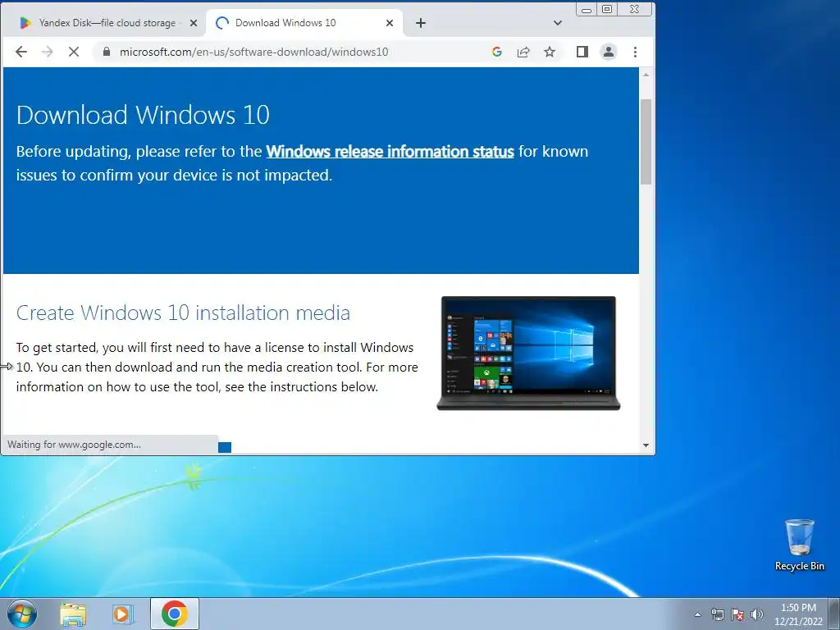840x630 pixels.
Task: Go back to the previous page
Action: (21, 52)
